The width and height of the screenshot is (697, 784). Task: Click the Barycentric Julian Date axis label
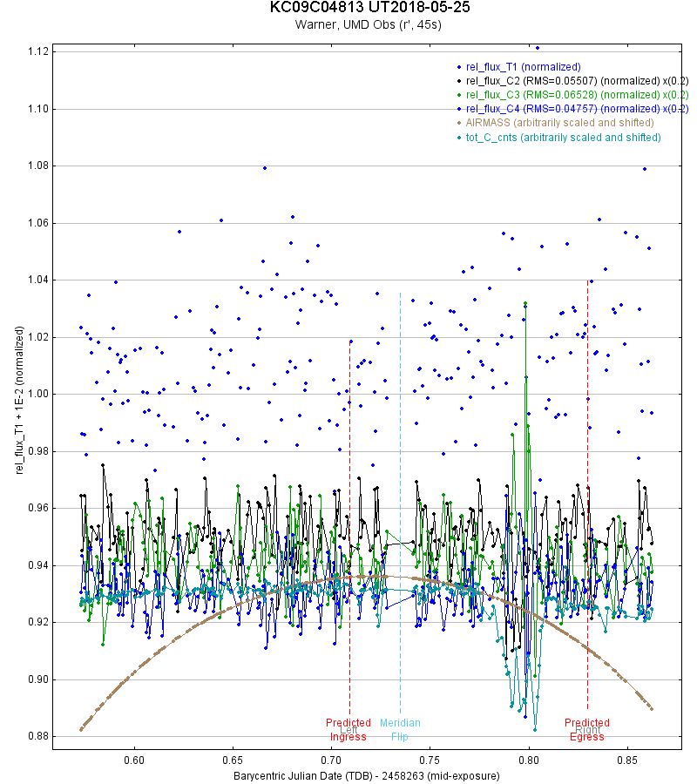click(x=367, y=774)
